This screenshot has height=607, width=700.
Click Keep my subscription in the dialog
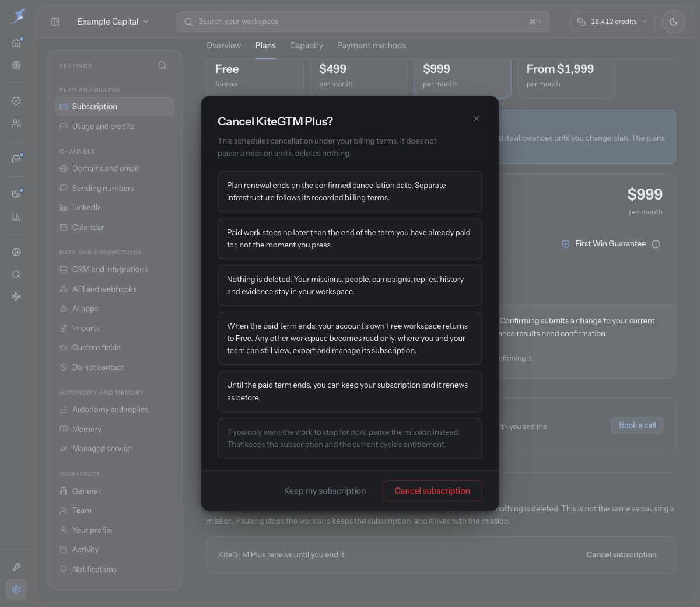(x=325, y=491)
